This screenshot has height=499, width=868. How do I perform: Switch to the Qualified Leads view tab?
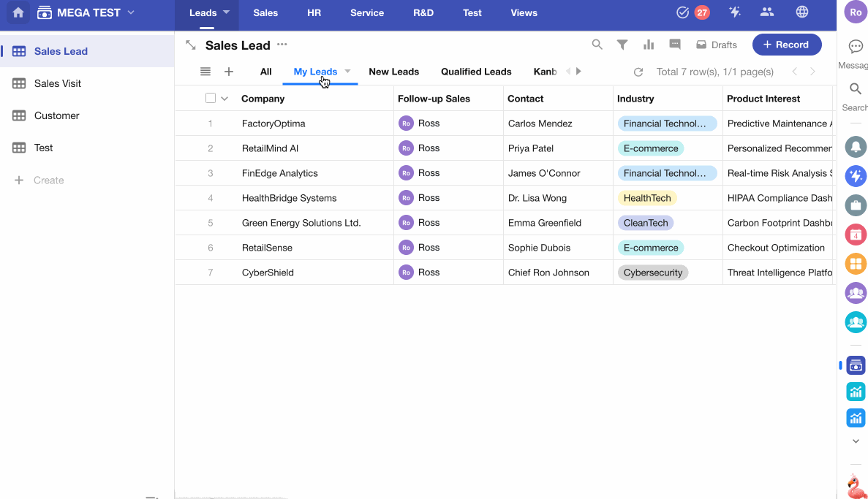coord(476,72)
